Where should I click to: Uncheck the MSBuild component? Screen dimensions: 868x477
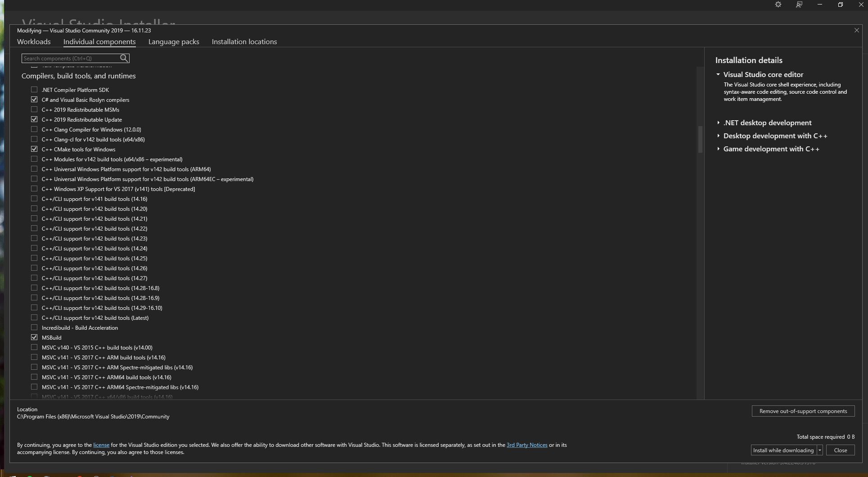34,337
